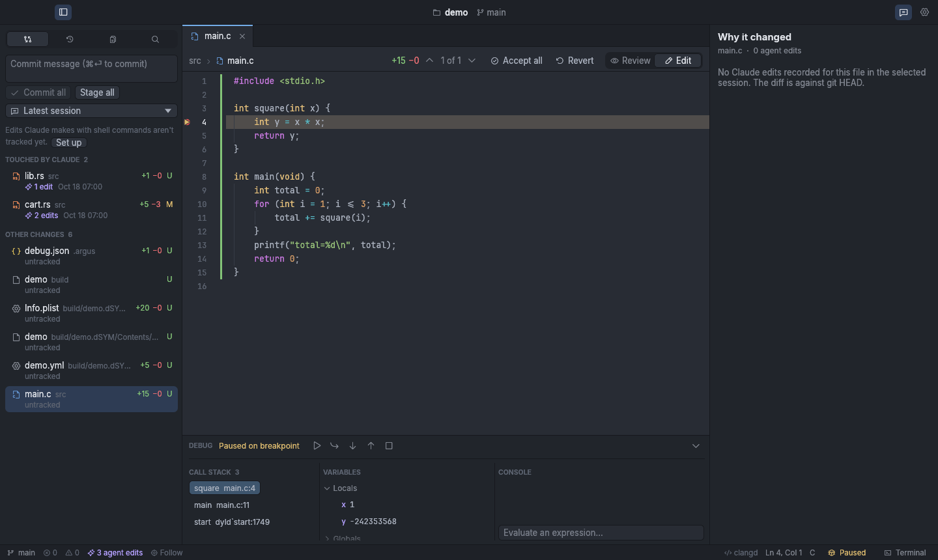Open 3 agent edits in status bar
Screen dimensions: 938x560
115,553
